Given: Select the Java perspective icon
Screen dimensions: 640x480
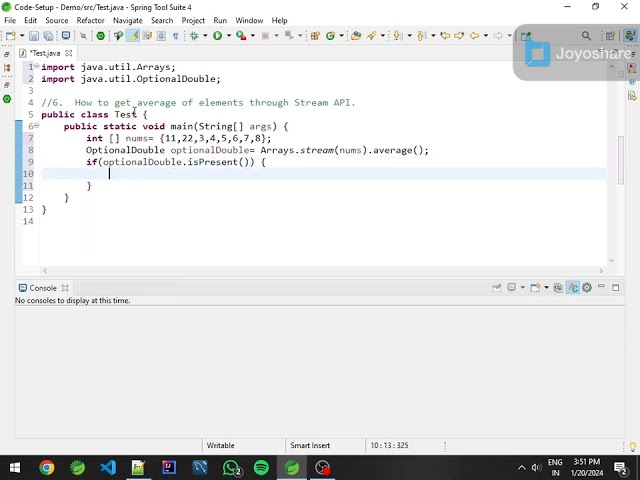Looking at the screenshot, I should coord(630,36).
